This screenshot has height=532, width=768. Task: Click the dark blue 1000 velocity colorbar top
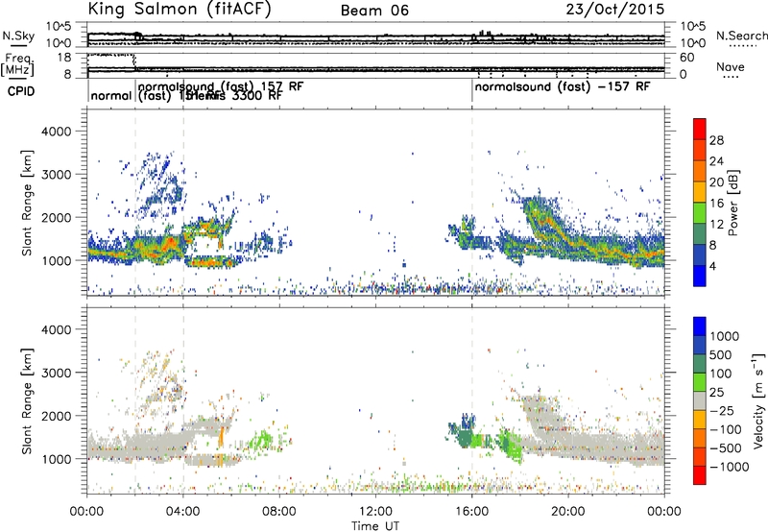pyautogui.click(x=700, y=326)
